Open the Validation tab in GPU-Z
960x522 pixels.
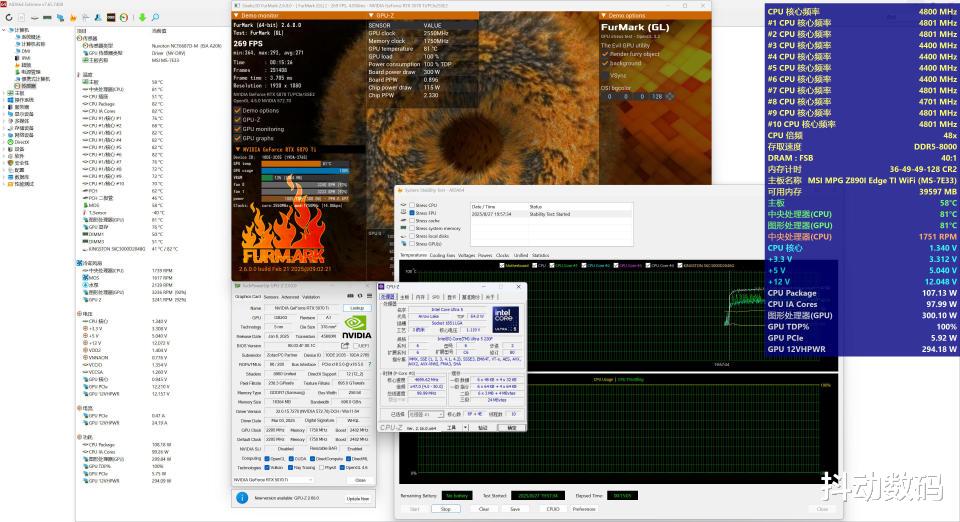(311, 297)
